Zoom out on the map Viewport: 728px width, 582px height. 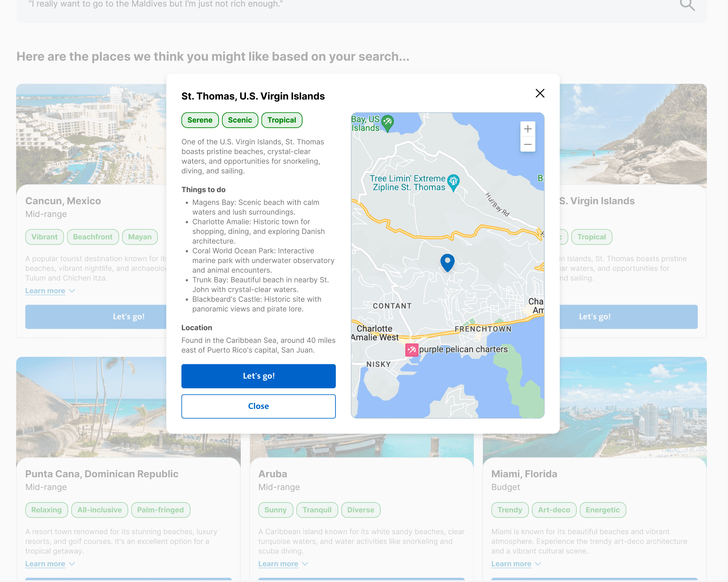click(528, 144)
